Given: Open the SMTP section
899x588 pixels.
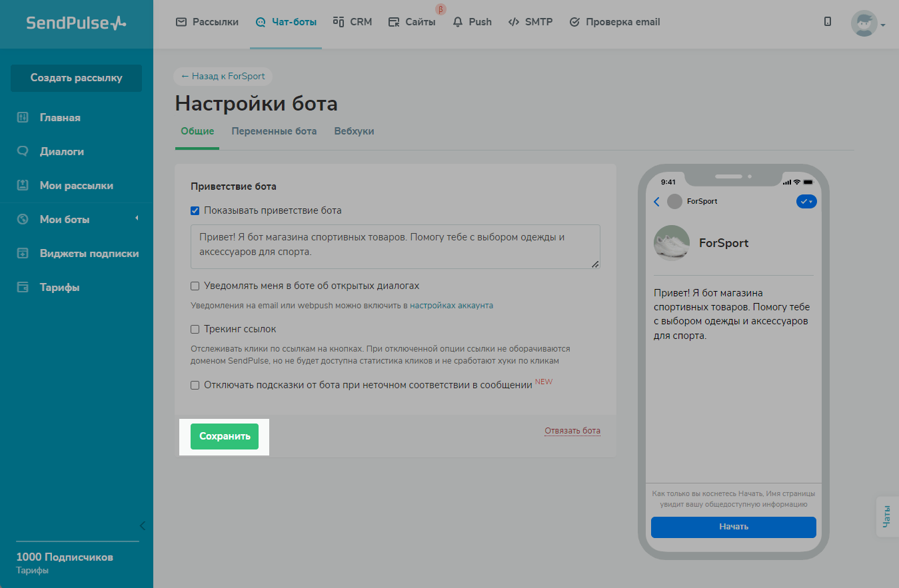Looking at the screenshot, I should [x=530, y=22].
